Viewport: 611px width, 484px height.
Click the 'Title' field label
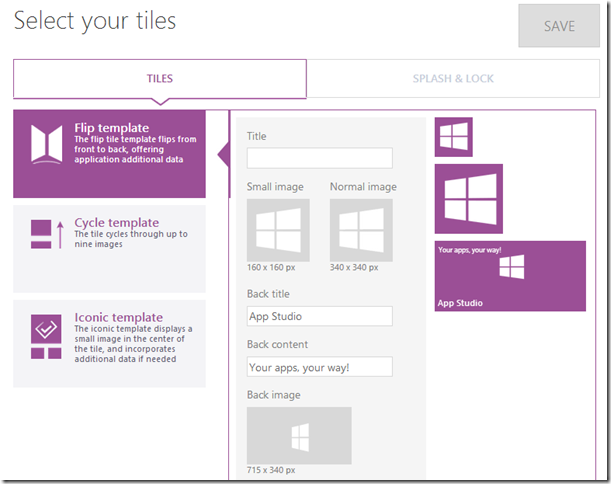click(x=256, y=136)
